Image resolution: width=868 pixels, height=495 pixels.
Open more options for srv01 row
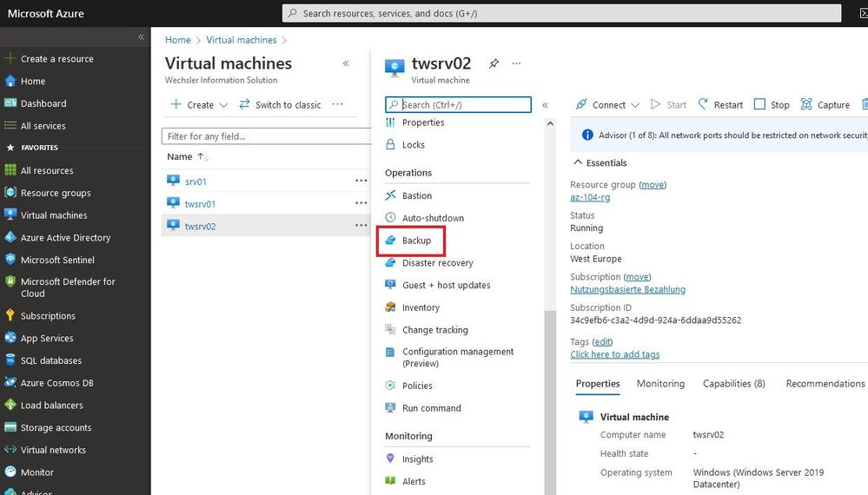[361, 181]
